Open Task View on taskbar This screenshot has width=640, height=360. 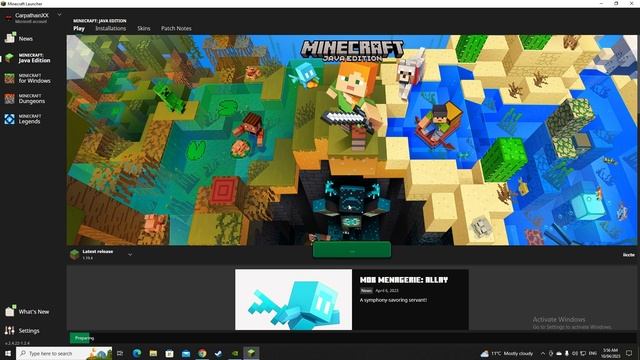pos(120,353)
